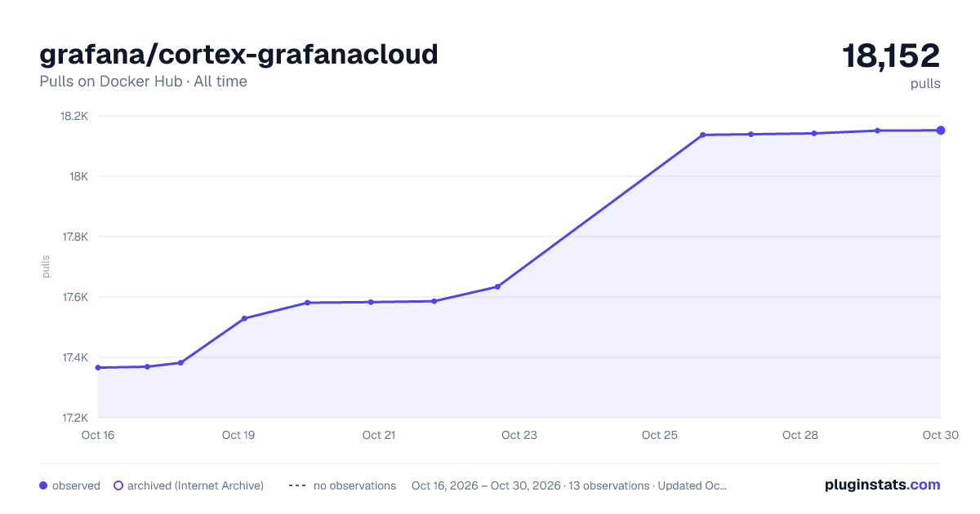Click the vertical 'pulls' y-axis title
Screen dimensions: 980x514
(46, 267)
